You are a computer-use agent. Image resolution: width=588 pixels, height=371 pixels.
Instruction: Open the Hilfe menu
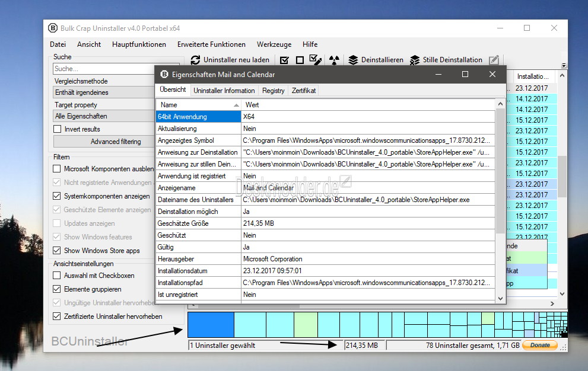(310, 44)
